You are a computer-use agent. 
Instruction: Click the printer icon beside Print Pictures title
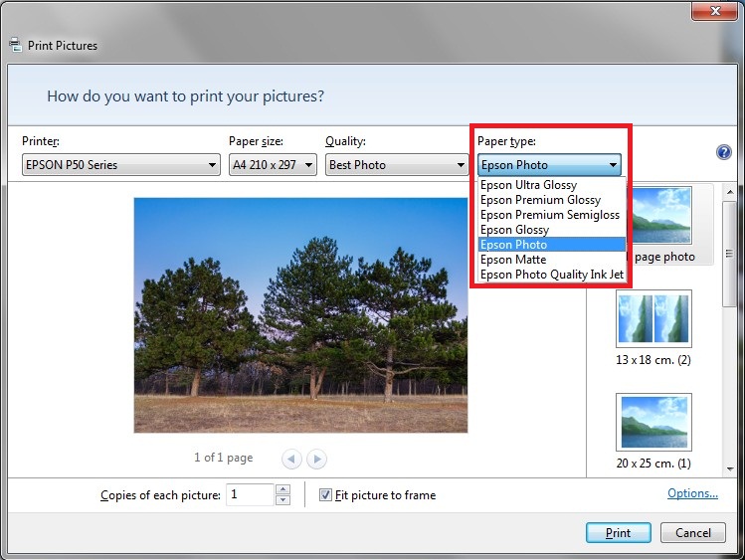coord(15,45)
